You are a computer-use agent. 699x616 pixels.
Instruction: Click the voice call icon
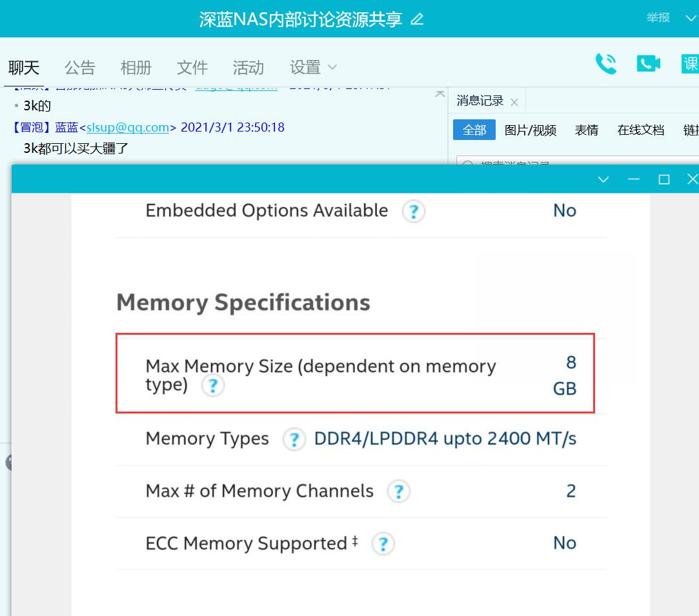pos(606,64)
